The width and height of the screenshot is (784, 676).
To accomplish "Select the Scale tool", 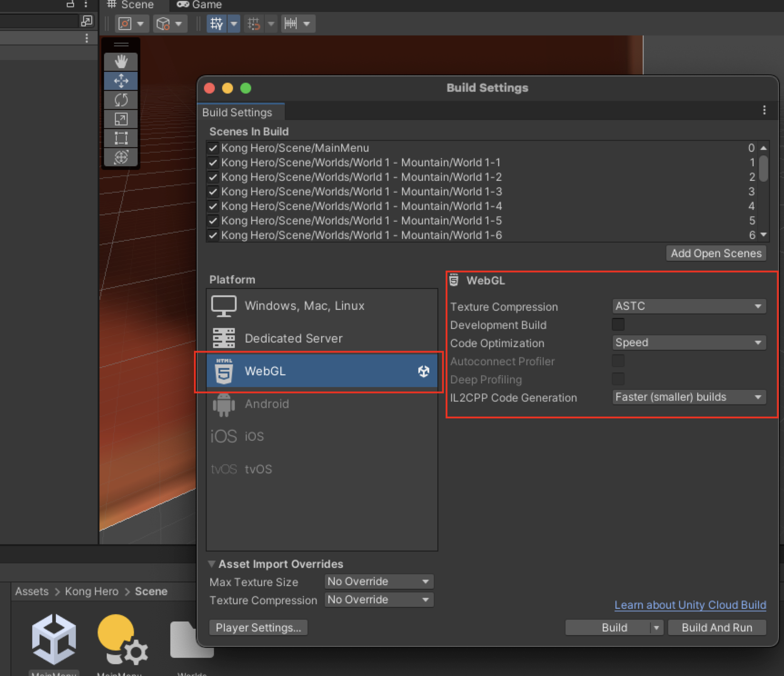I will coord(121,119).
